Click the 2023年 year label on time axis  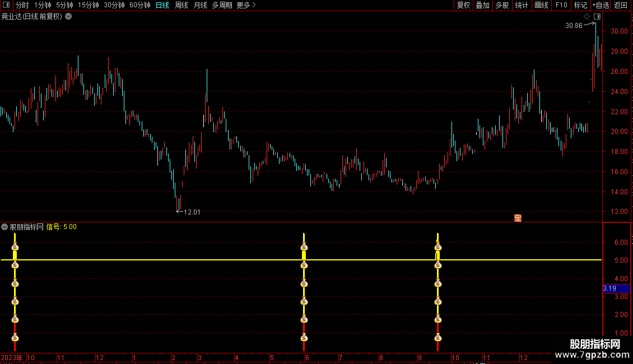click(12, 357)
